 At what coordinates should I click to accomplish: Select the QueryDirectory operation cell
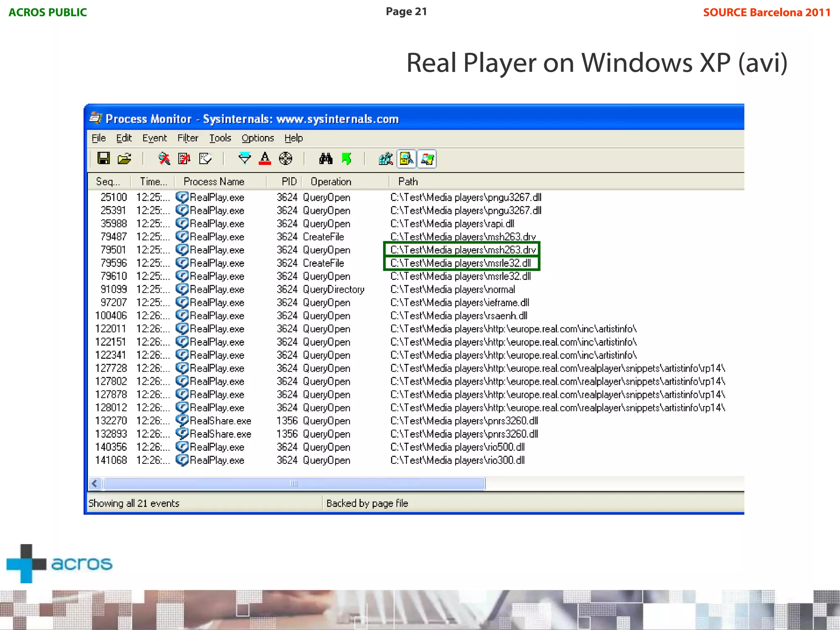tap(333, 289)
